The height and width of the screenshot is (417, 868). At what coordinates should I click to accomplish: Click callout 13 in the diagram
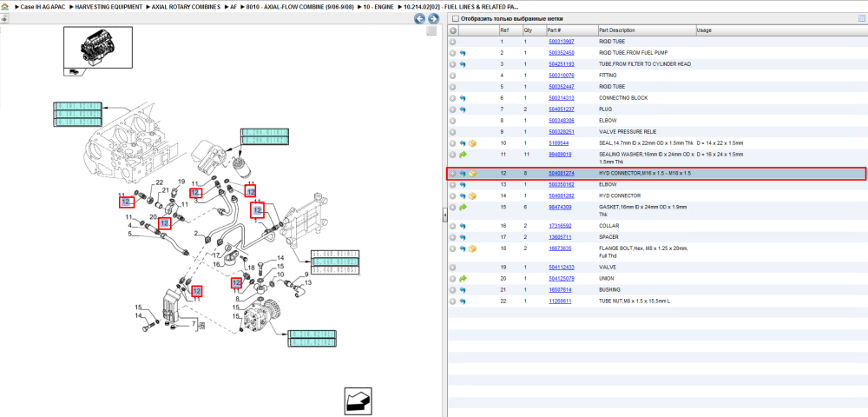pos(308,282)
